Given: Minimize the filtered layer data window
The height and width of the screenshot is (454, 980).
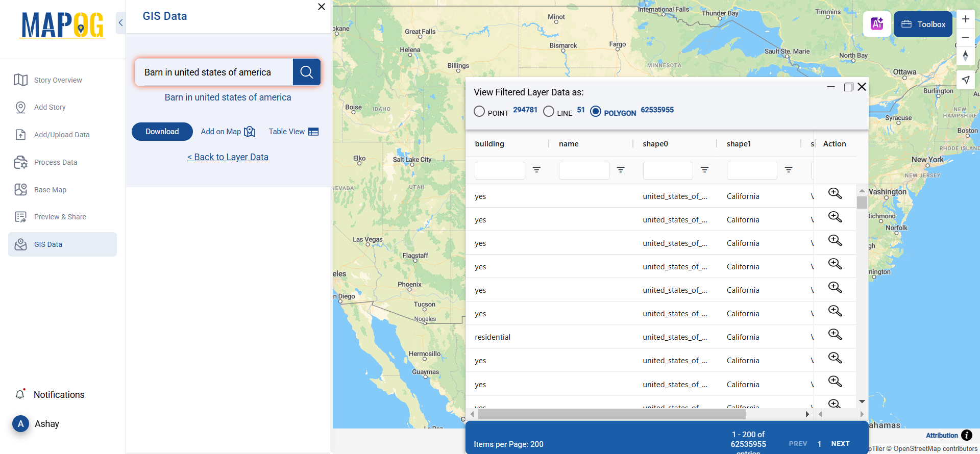Looking at the screenshot, I should tap(831, 87).
